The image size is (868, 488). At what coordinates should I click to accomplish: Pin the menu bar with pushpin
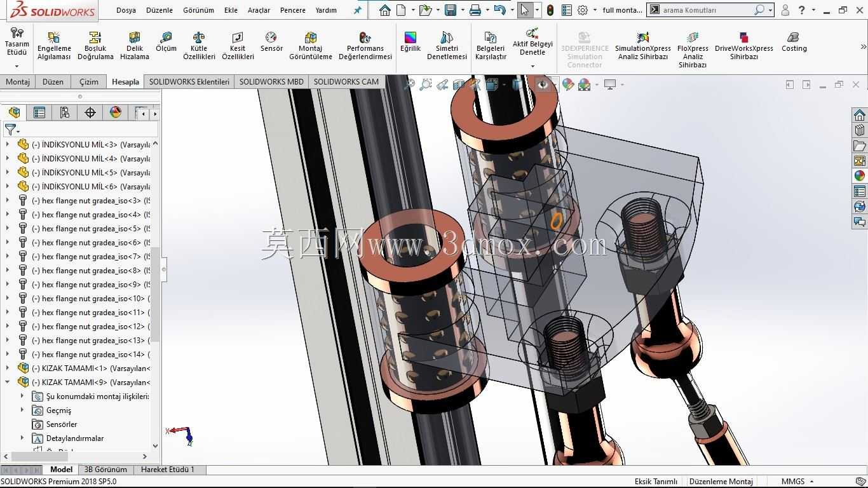[358, 10]
